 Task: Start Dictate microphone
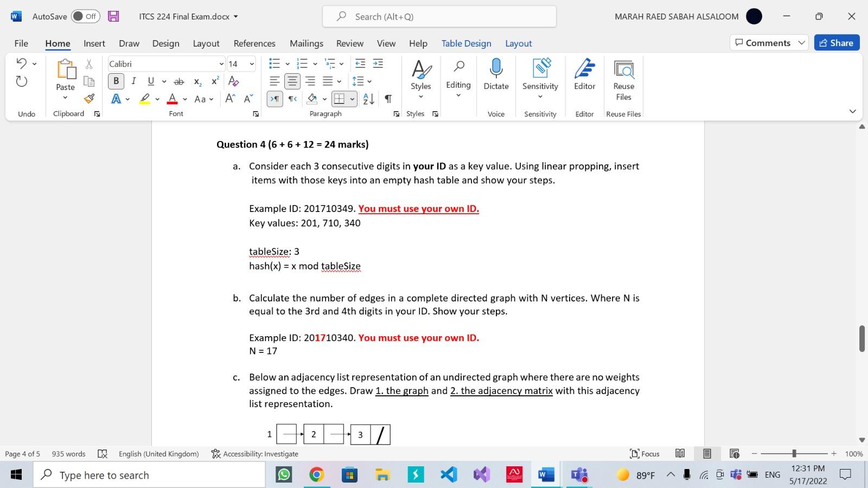(x=496, y=74)
